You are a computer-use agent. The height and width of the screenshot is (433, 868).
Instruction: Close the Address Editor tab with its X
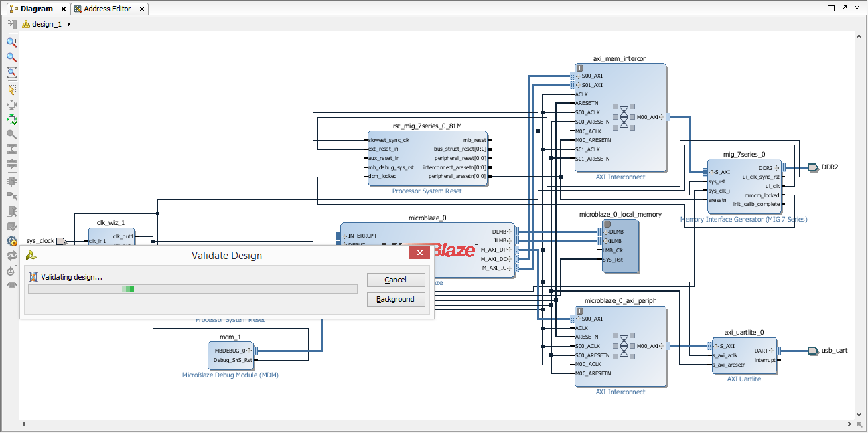point(143,9)
